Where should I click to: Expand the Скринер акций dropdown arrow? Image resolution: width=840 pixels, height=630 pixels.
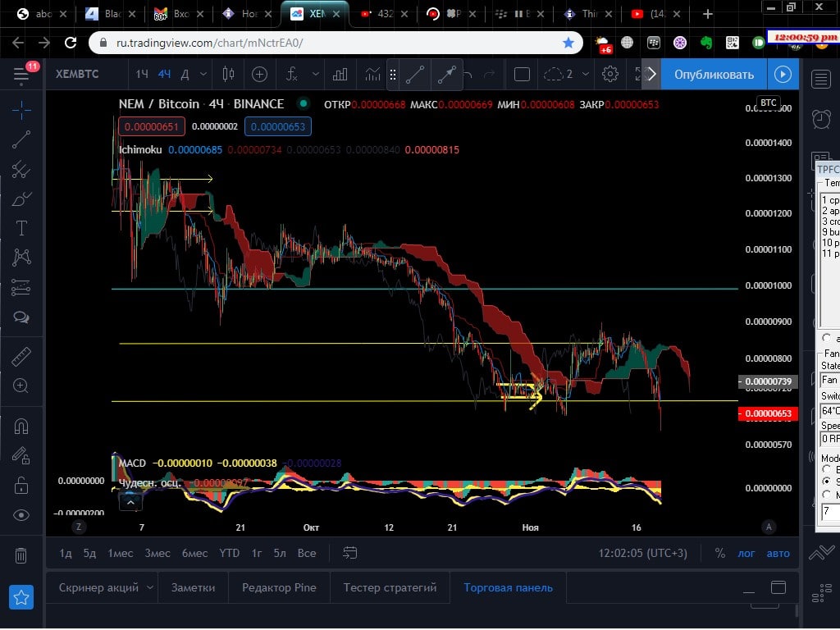point(151,587)
